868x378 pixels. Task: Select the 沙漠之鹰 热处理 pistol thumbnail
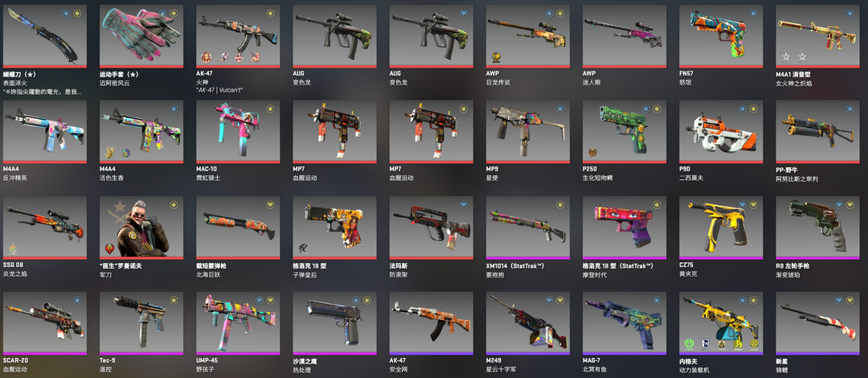(x=334, y=323)
